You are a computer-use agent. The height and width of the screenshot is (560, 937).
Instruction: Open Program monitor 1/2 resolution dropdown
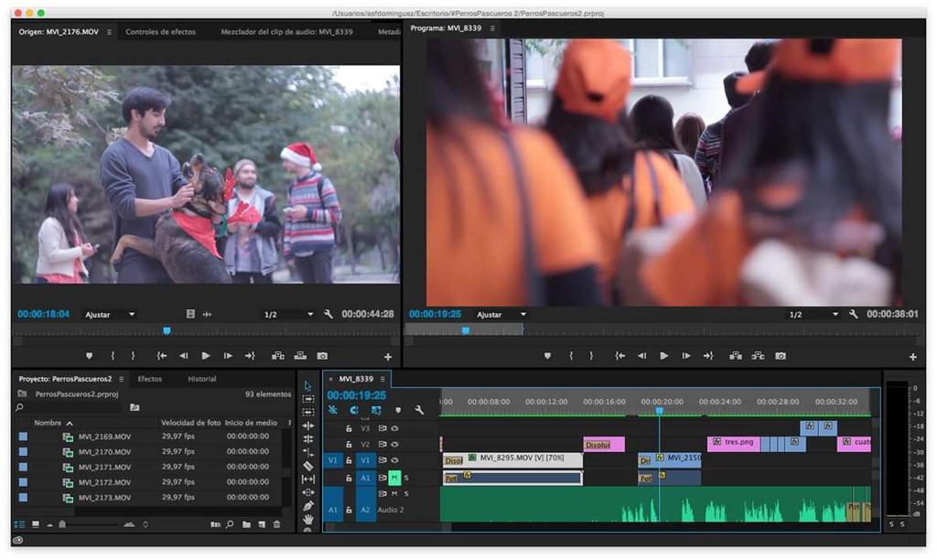[813, 315]
